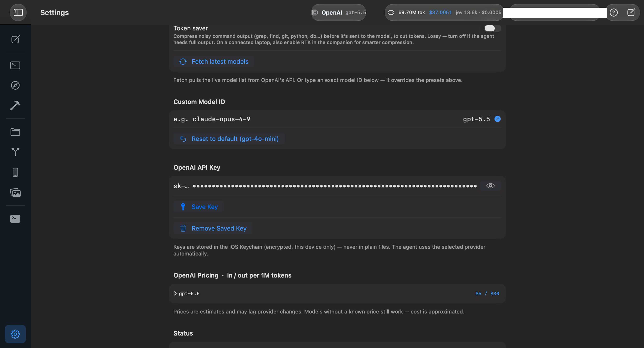Toggle the Token saver switch
Image resolution: width=644 pixels, height=348 pixels.
(492, 28)
